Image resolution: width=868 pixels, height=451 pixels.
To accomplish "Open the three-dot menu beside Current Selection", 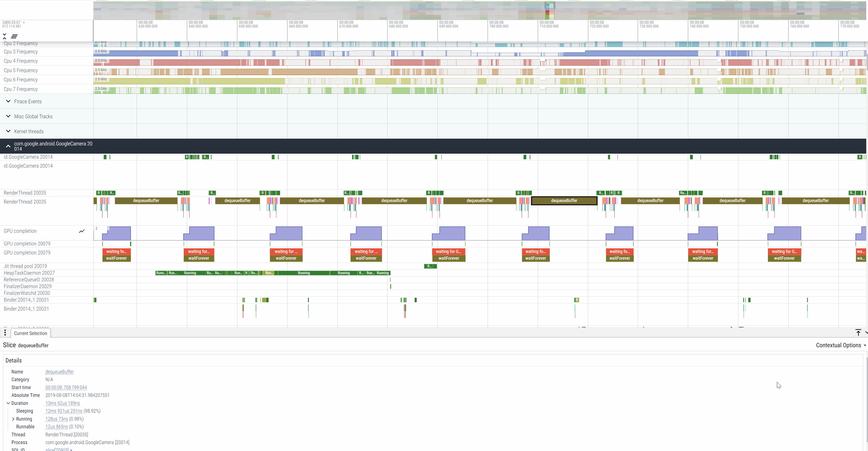I will click(5, 333).
